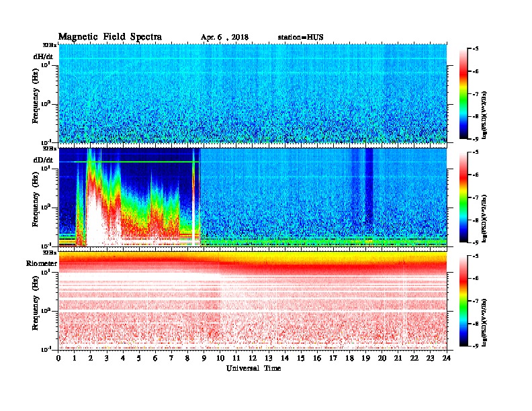This screenshot has height=411, width=532.
Task: Select hour "13" tick on Universal Time axis
Action: (x=269, y=358)
